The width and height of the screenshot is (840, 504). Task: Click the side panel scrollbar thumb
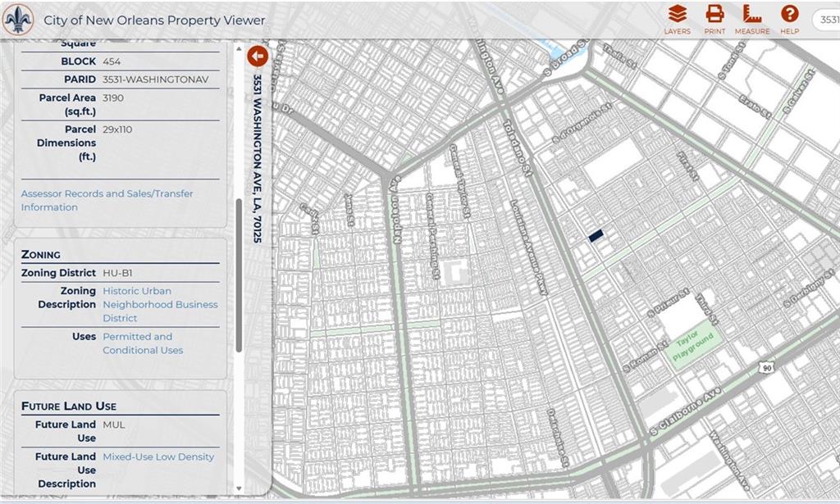(x=239, y=275)
